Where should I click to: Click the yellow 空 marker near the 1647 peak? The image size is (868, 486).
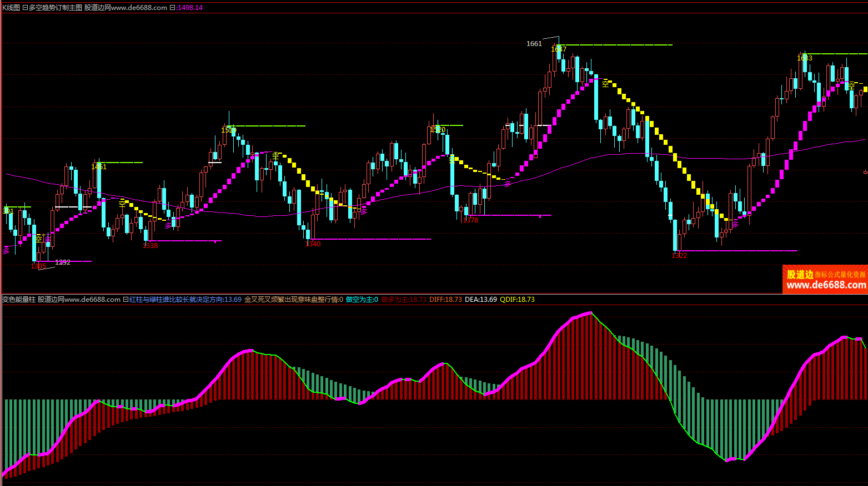[606, 83]
